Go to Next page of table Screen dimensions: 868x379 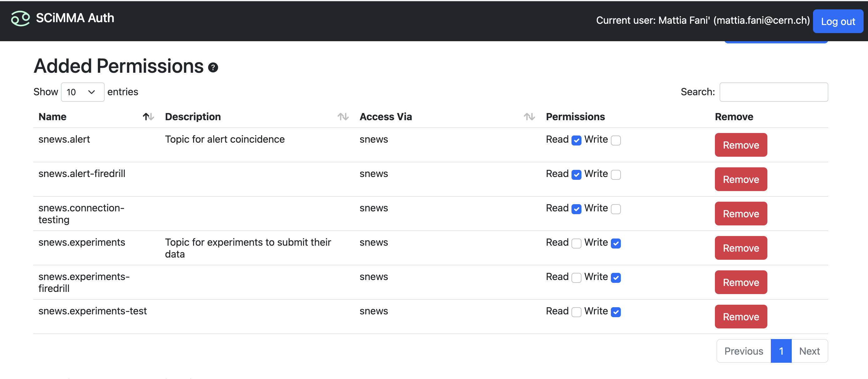click(809, 351)
